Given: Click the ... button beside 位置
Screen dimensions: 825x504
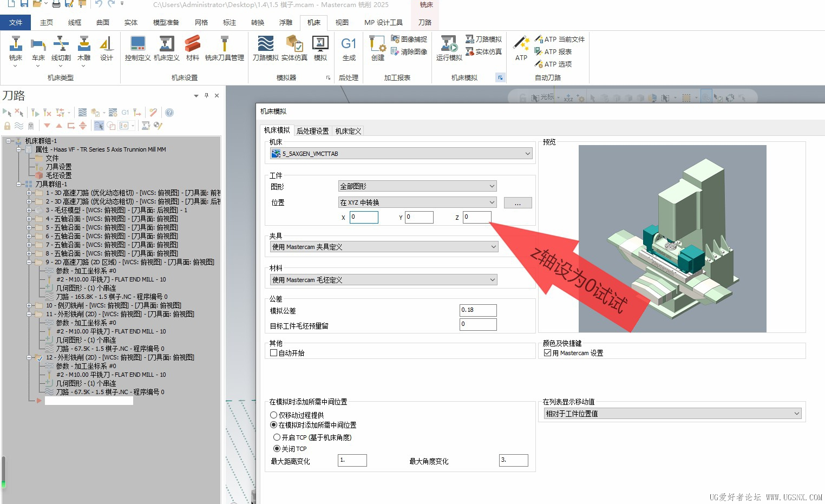Looking at the screenshot, I should tap(518, 203).
